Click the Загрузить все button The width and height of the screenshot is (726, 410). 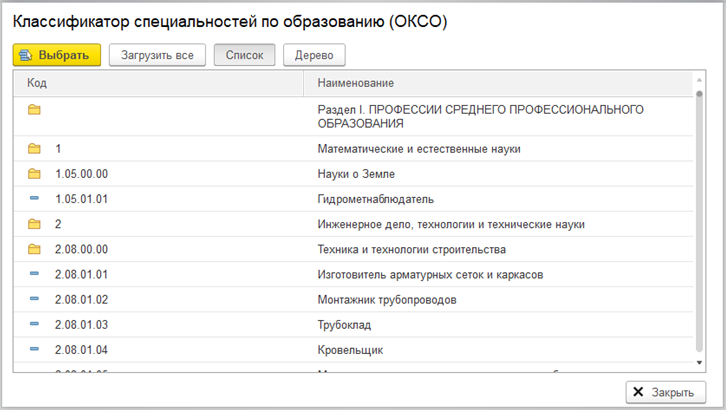click(157, 55)
